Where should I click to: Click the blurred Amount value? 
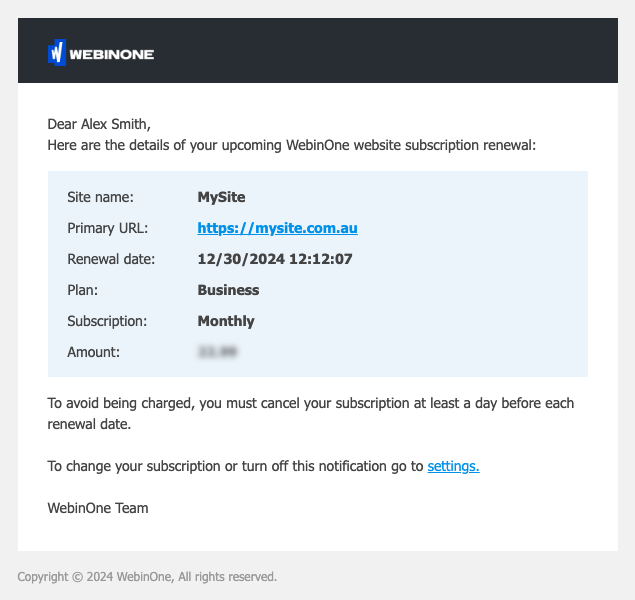[217, 352]
